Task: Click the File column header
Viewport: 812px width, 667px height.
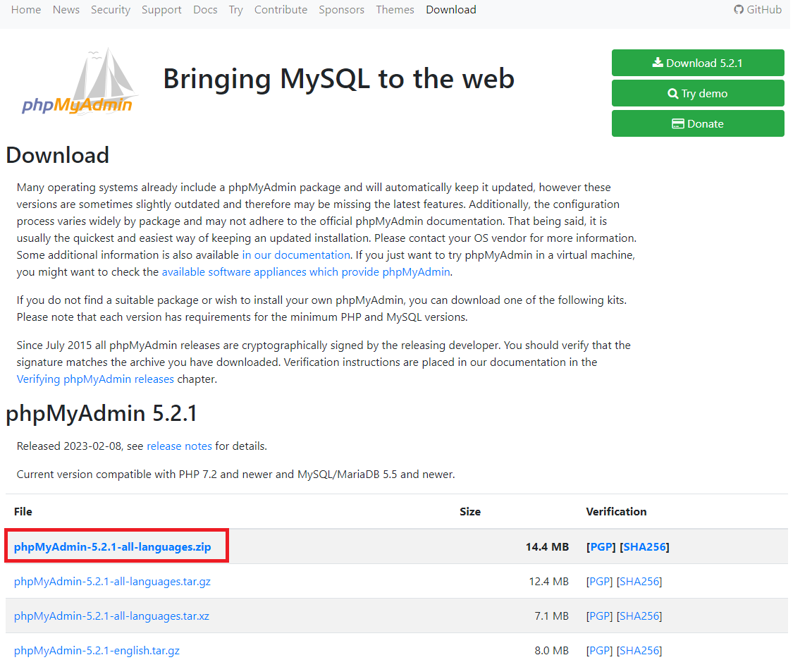Action: pos(23,512)
